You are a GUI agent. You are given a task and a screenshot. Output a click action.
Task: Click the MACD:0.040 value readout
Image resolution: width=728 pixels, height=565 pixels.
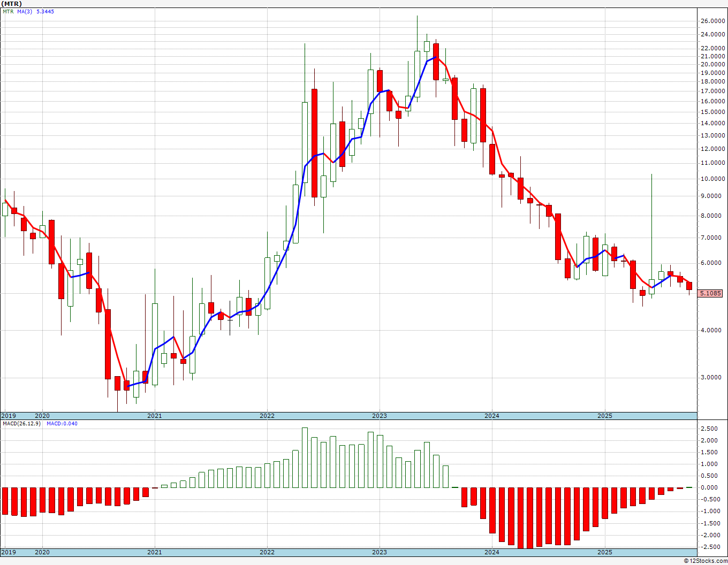[x=62, y=424]
